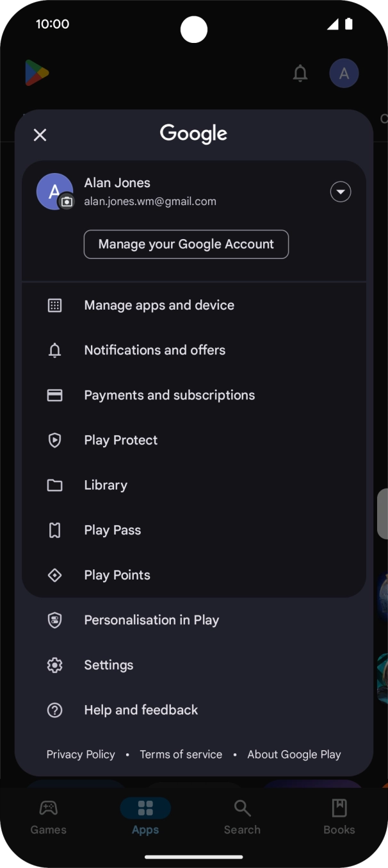Open the Terms of service link
This screenshot has height=868, width=388.
(181, 755)
